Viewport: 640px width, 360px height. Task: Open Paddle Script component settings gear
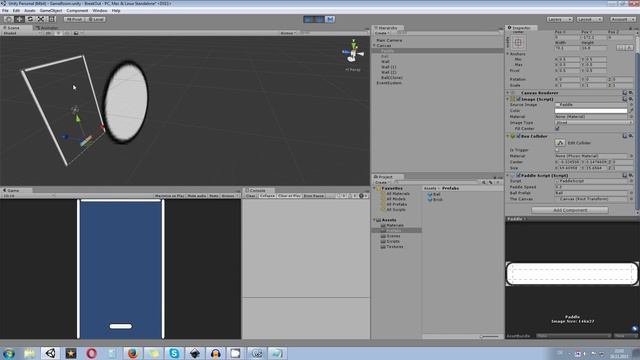pyautogui.click(x=631, y=176)
